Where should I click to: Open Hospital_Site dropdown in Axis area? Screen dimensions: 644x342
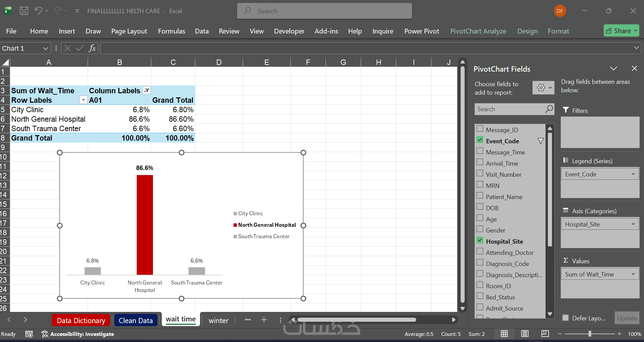coord(633,224)
